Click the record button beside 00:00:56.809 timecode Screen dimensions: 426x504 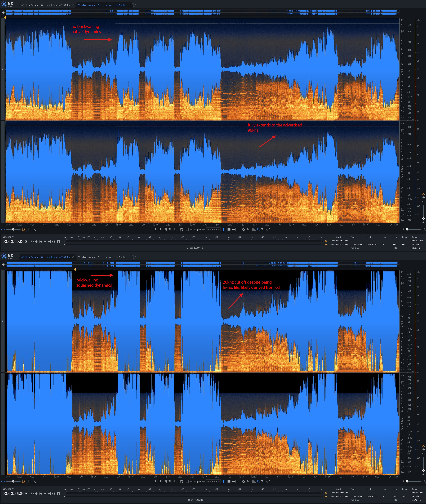click(x=37, y=494)
